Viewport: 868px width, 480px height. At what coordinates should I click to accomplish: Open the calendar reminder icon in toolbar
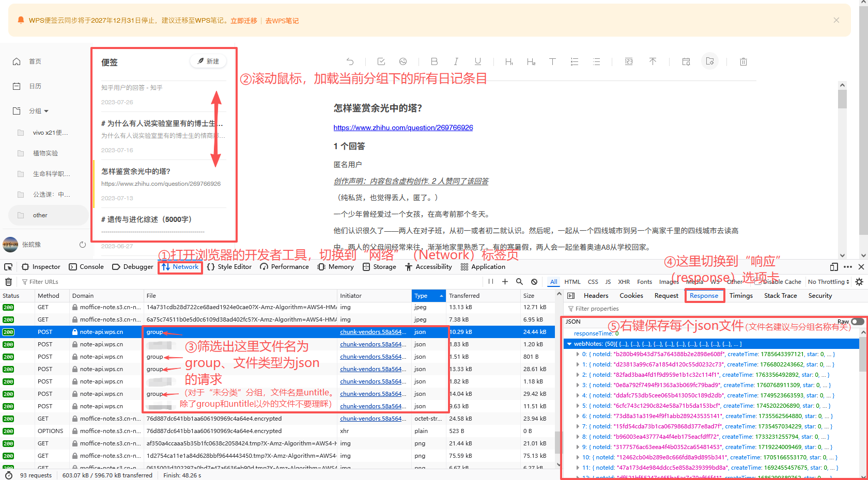point(686,61)
